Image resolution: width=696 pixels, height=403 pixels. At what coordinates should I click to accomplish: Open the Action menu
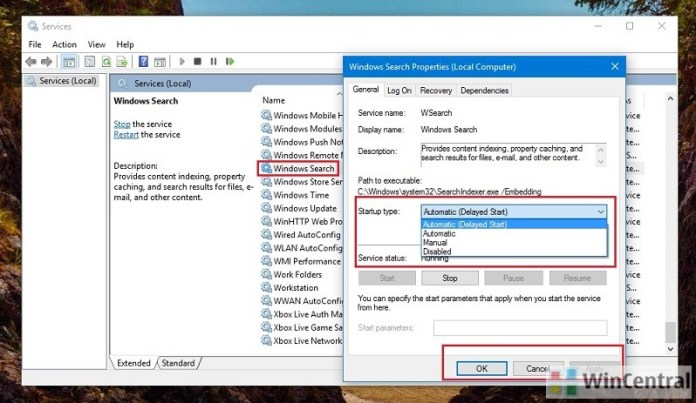pyautogui.click(x=64, y=44)
